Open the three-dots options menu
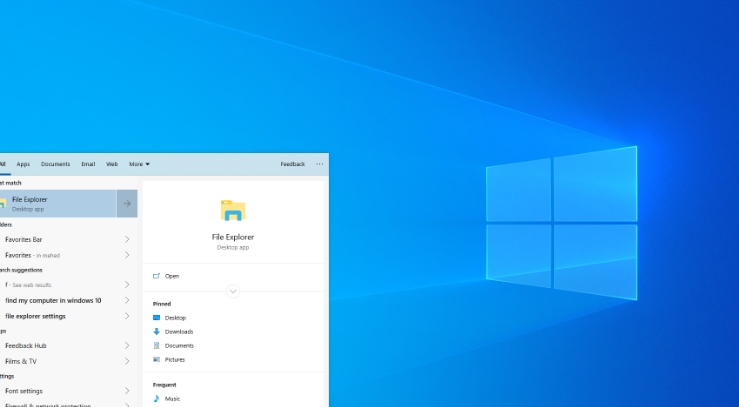 click(320, 164)
